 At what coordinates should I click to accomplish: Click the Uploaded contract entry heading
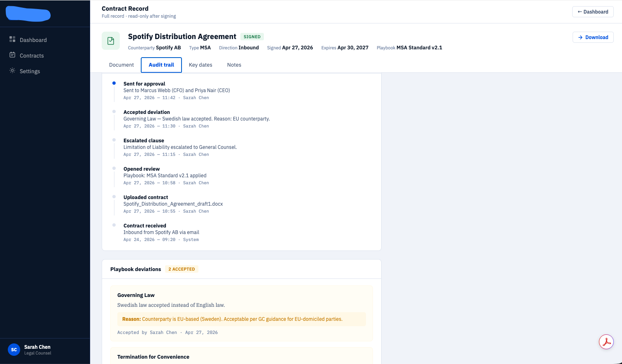[x=146, y=197]
